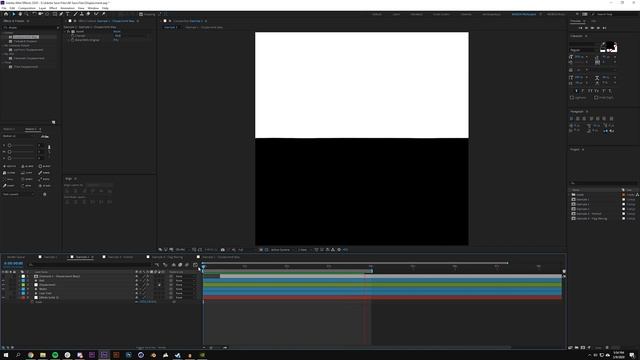Viewport: 640px width, 360px height.
Task: Click the Center Text paragraph icon
Action: 578,118
